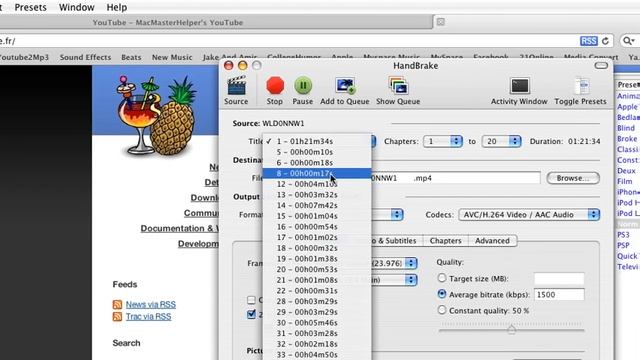Select title 5 - 00h00m10s
Screen dimensions: 640x360
click(317, 152)
